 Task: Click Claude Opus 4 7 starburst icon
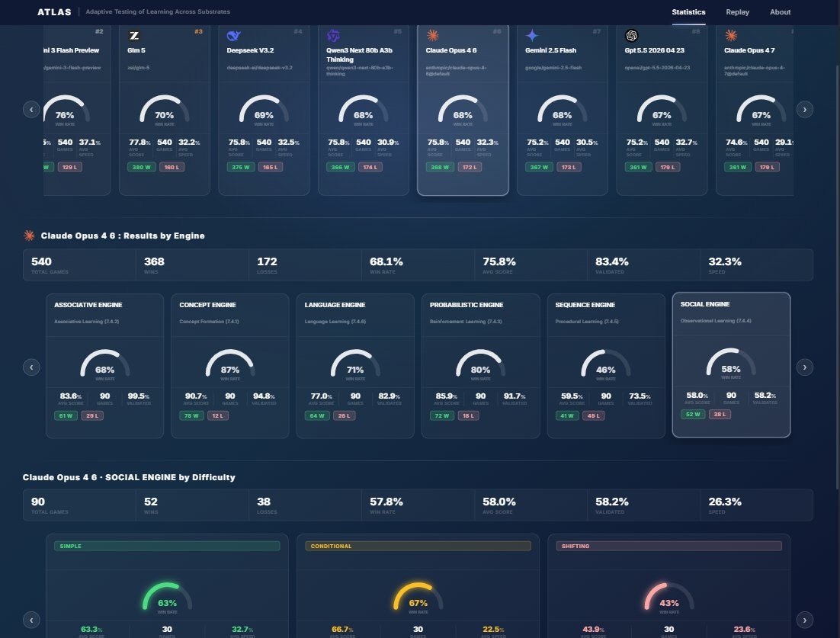(731, 35)
